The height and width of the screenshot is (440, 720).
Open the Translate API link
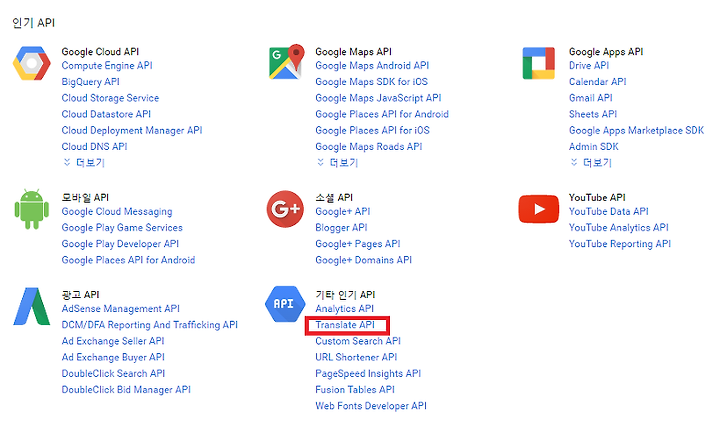coord(345,325)
